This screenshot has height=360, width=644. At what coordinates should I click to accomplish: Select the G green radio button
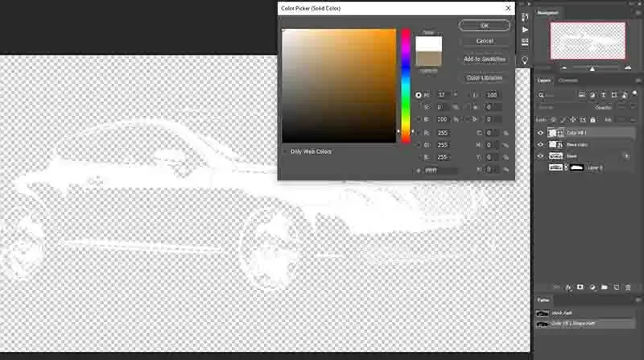419,145
